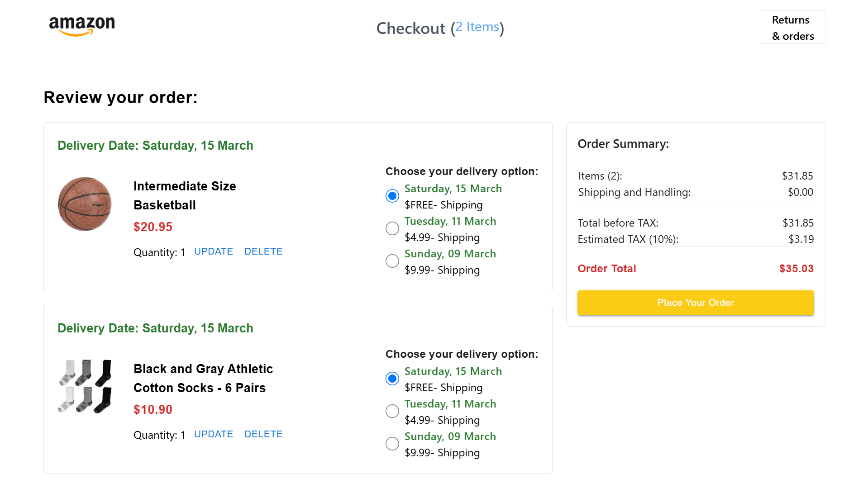This screenshot has height=488, width=868.
Task: Click the Black and Gray Athletic Socks title
Action: click(x=203, y=378)
